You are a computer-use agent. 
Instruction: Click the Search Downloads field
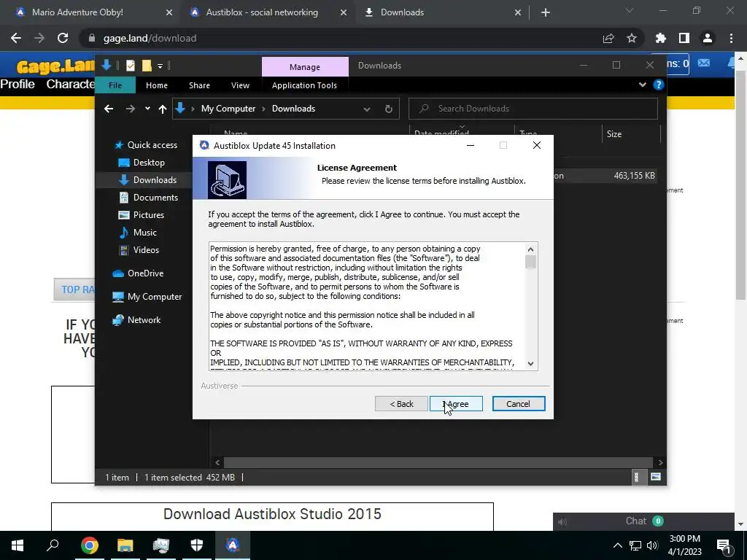point(533,109)
